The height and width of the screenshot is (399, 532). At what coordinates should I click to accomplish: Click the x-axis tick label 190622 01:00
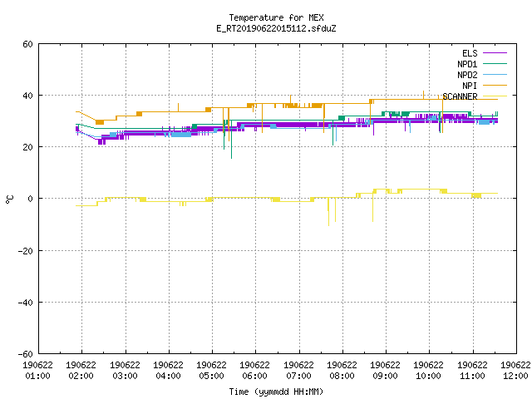(37, 370)
